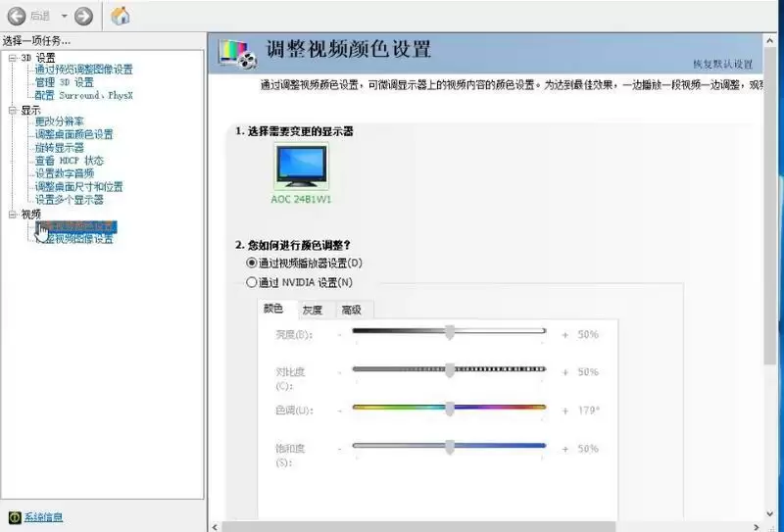Collapse the 显示 tree node
784x532 pixels.
[13, 111]
